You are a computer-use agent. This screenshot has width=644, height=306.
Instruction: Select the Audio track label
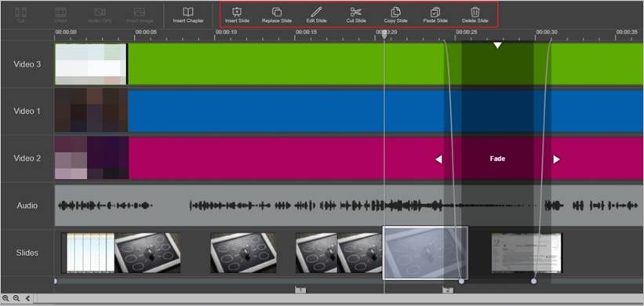coord(27,206)
